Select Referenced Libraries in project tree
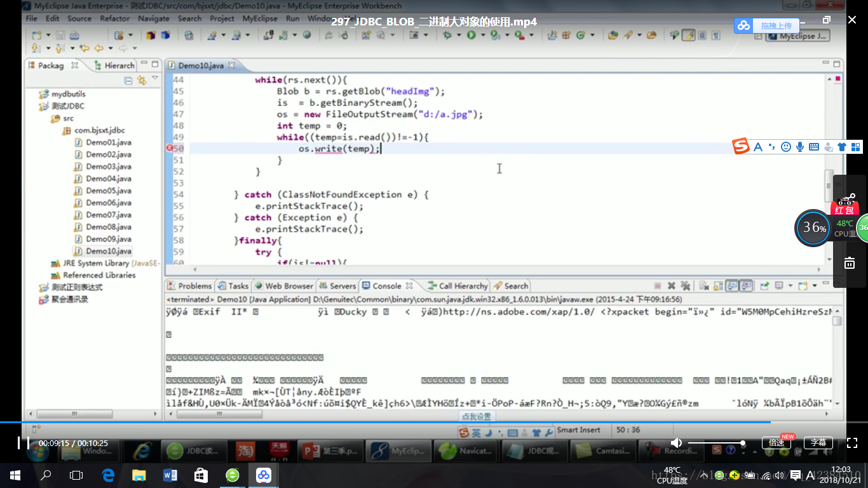Screen dimensions: 868x488 pos(93,275)
